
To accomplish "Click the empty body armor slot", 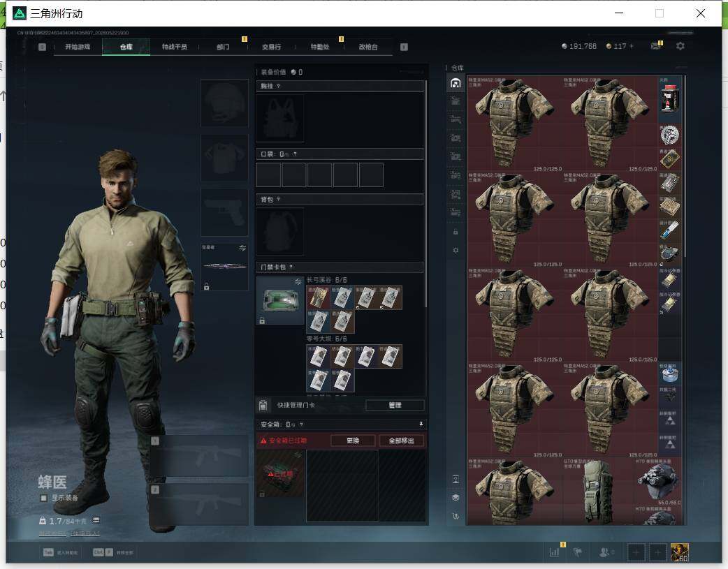I will coord(224,158).
